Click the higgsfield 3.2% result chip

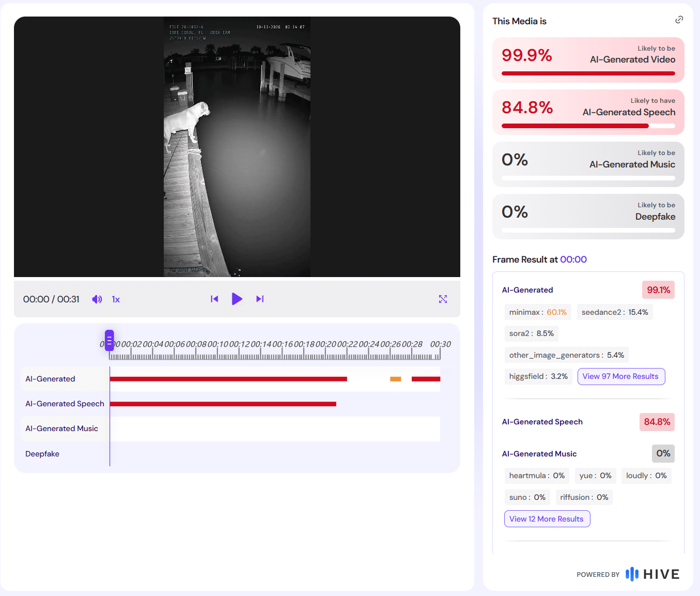[x=538, y=376]
